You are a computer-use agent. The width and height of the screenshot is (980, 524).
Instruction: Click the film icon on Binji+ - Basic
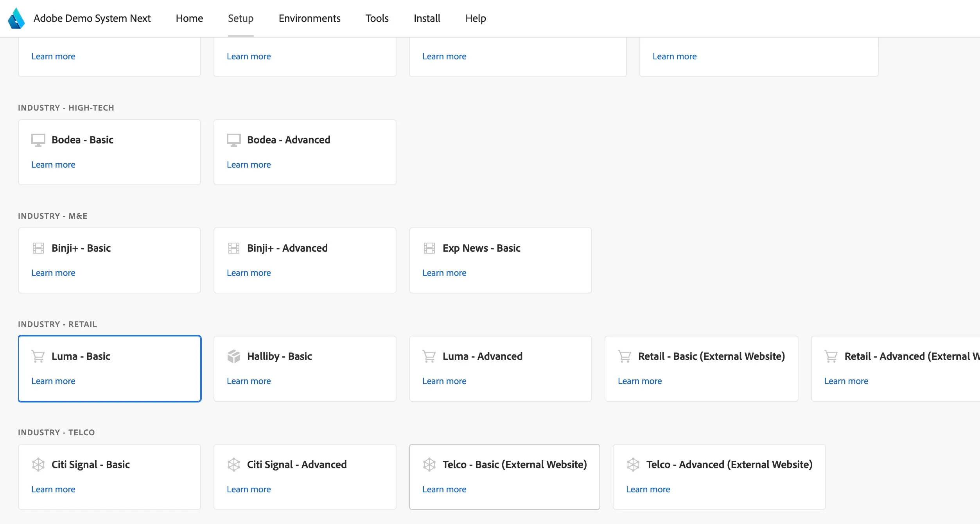point(38,248)
